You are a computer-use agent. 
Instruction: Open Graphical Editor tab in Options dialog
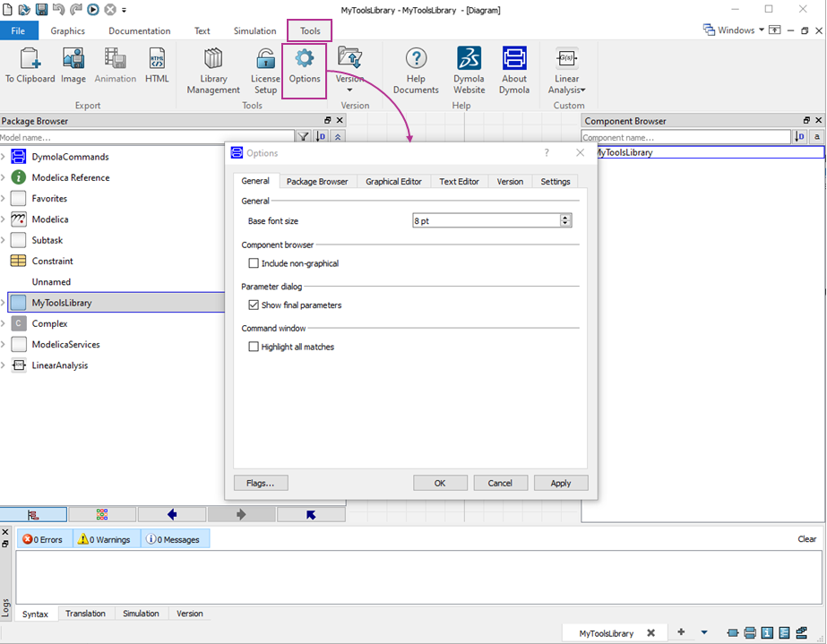click(x=393, y=182)
